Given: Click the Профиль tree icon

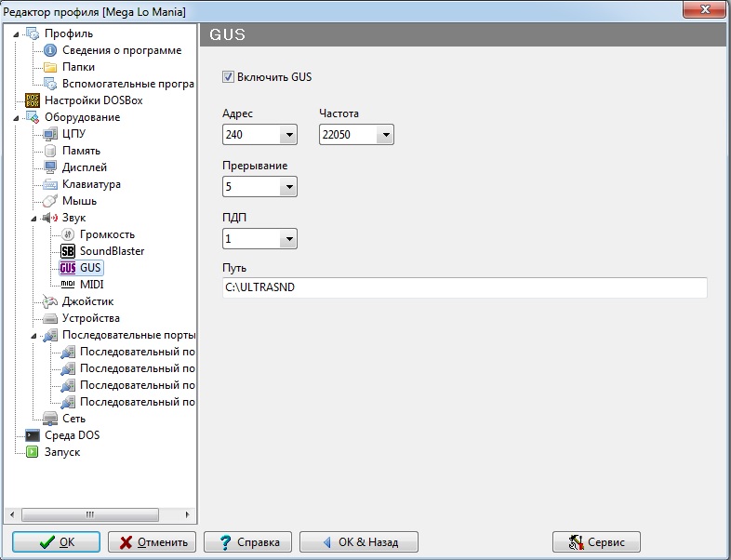Looking at the screenshot, I should point(33,33).
